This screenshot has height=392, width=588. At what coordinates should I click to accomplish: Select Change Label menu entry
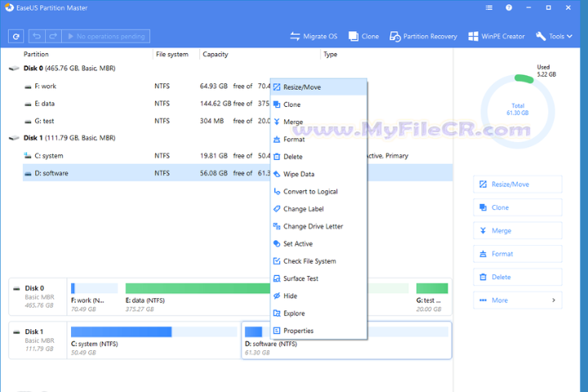tap(318, 208)
